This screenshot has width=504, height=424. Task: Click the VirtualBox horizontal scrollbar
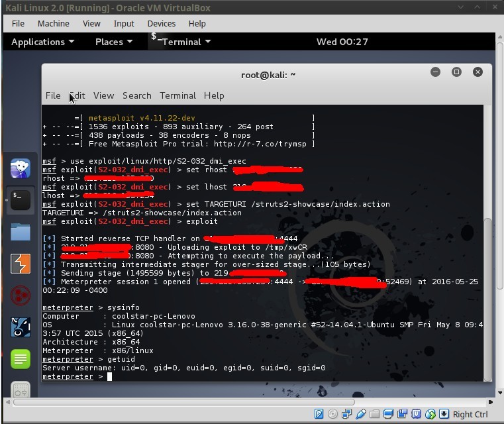pyautogui.click(x=184, y=402)
